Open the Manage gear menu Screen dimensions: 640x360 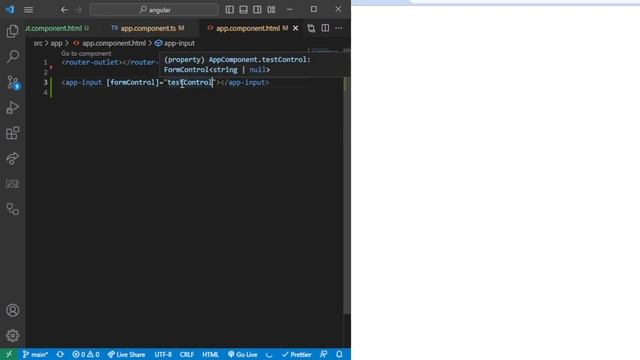click(x=12, y=336)
